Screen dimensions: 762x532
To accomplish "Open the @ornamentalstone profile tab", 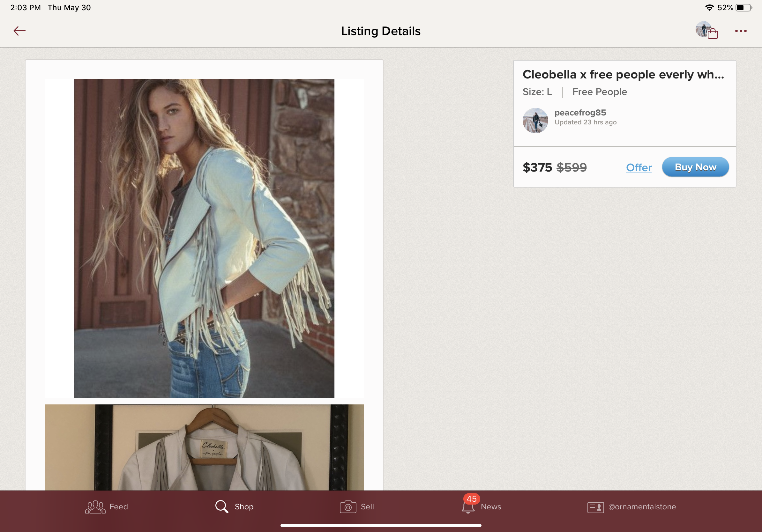I will 631,507.
